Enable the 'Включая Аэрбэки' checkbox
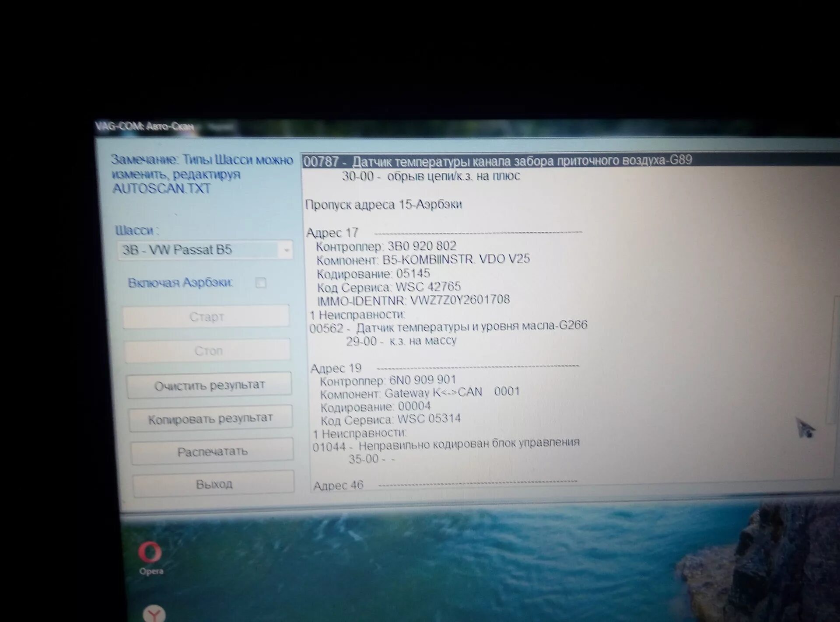Viewport: 840px width, 622px height. [x=261, y=283]
